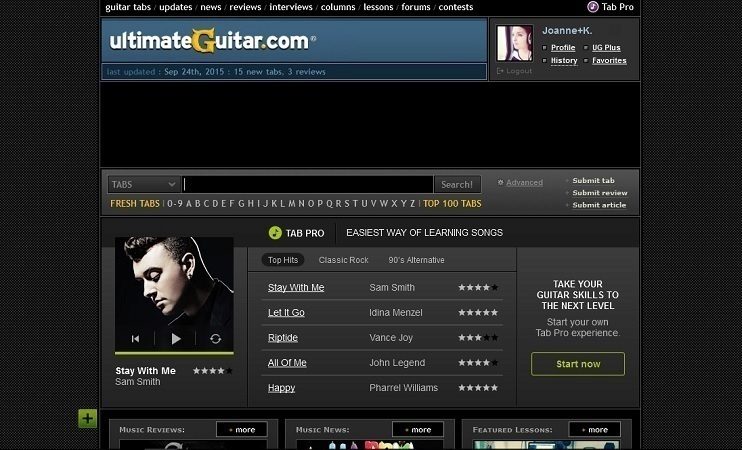Open Advanced search link
Image resolution: width=742 pixels, height=450 pixels.
tap(524, 183)
